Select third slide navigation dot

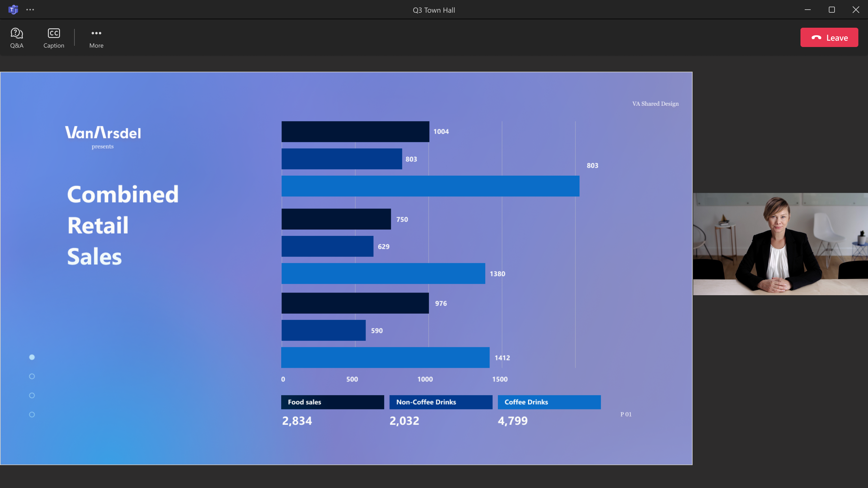click(x=32, y=395)
